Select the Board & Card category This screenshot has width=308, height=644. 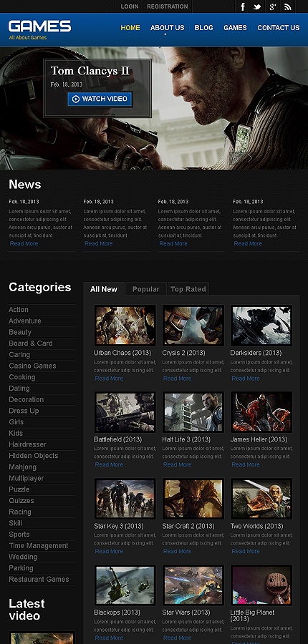31,343
